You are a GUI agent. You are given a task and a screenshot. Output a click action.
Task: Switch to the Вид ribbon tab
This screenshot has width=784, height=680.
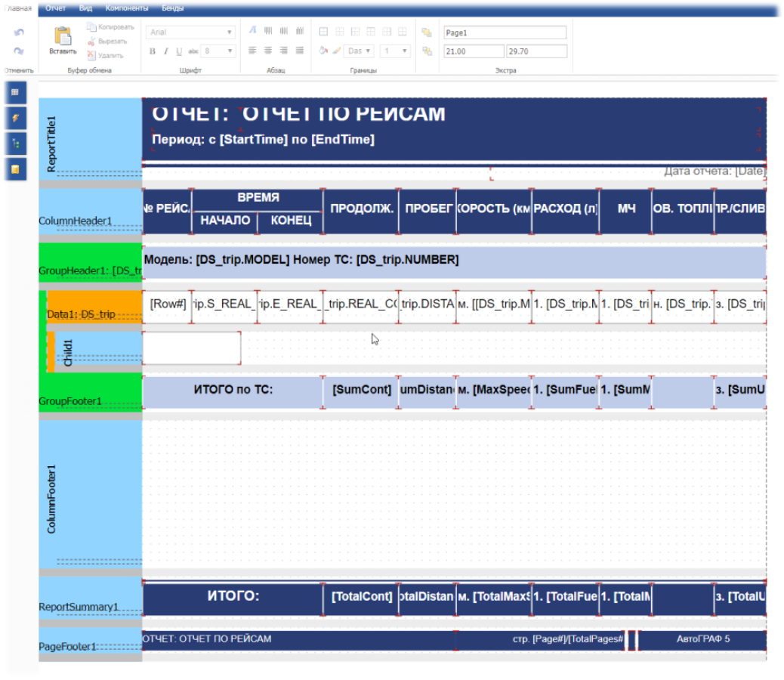(85, 8)
